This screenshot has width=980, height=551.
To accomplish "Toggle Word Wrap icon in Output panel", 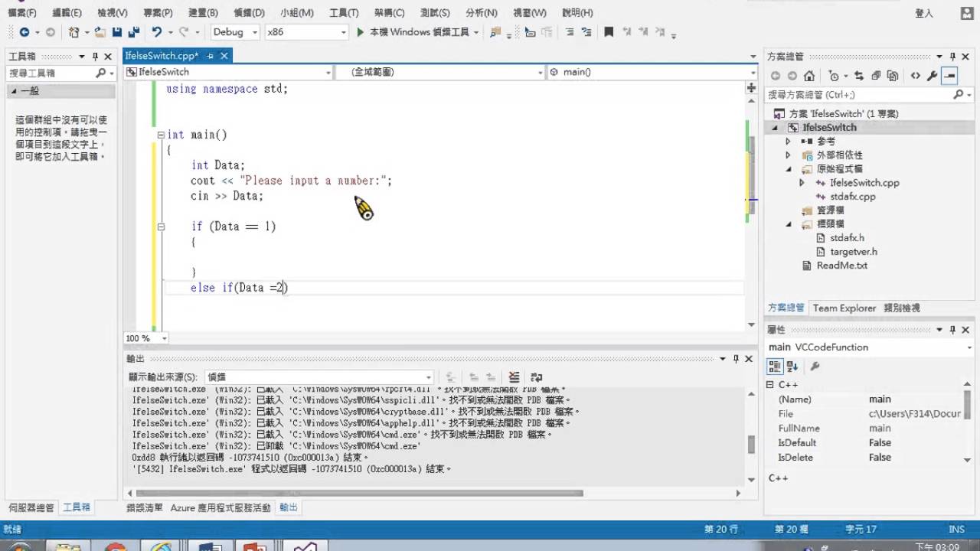I will (536, 377).
